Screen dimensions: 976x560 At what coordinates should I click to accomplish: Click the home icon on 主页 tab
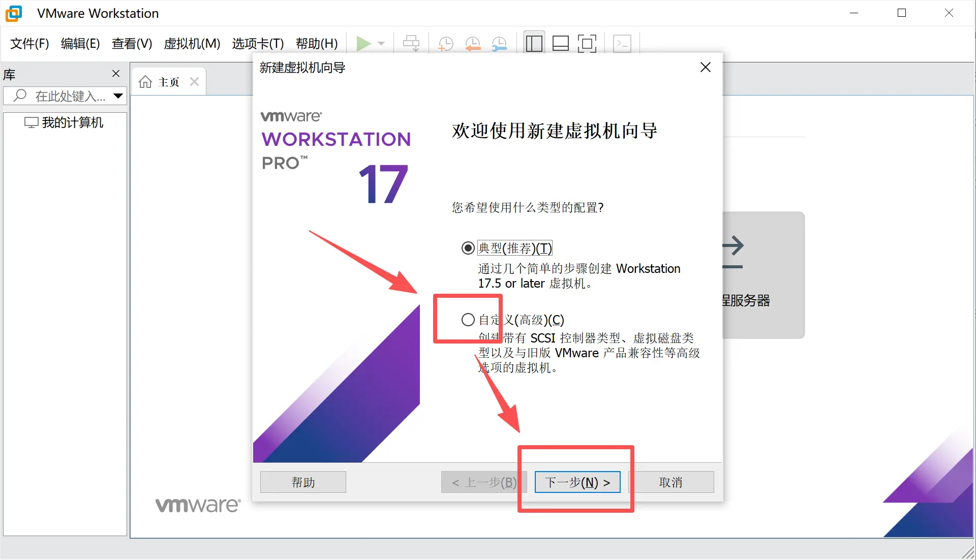point(145,82)
